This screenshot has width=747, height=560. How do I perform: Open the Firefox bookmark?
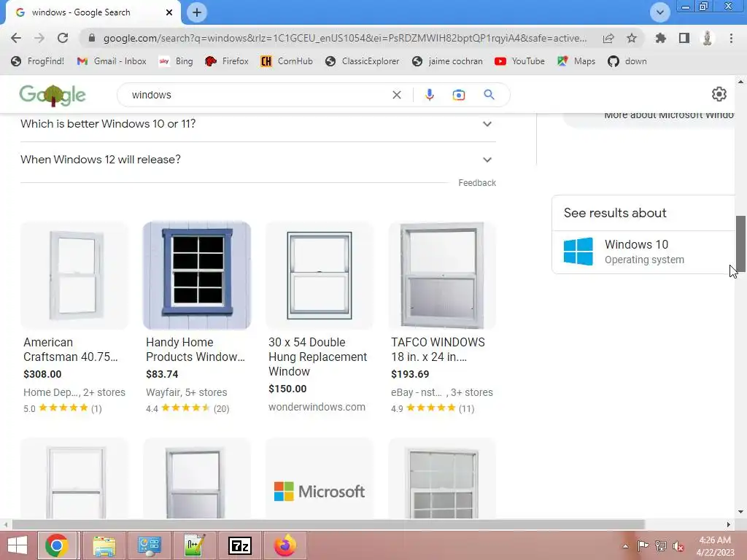pyautogui.click(x=227, y=61)
